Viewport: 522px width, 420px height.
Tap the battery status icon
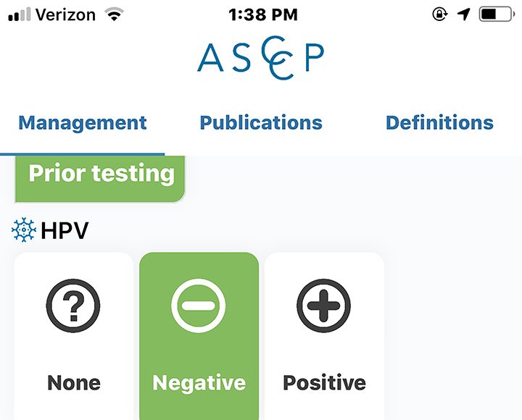497,14
